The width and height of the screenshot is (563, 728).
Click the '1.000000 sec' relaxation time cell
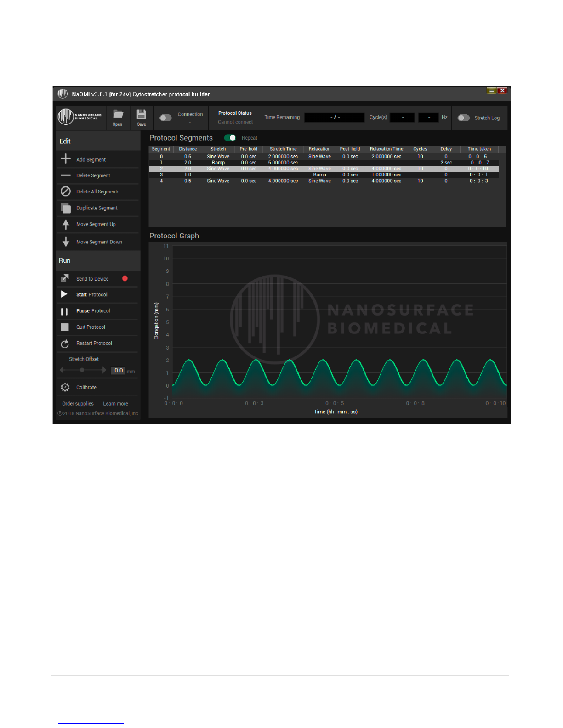[x=387, y=175]
